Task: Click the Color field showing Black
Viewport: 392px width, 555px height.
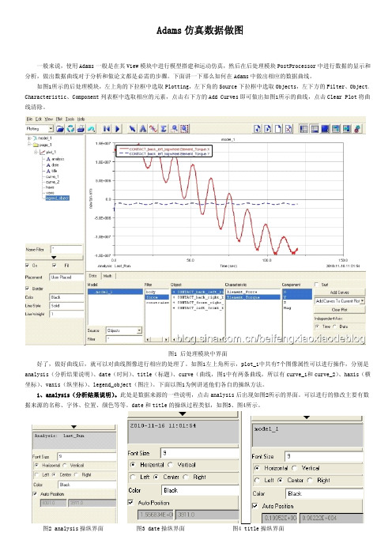Action: point(66,297)
